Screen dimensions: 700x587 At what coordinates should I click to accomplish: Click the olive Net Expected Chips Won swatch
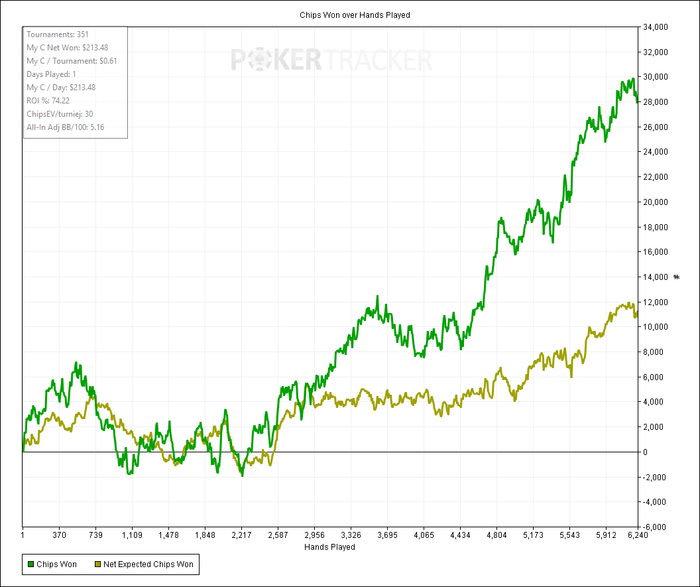point(98,564)
